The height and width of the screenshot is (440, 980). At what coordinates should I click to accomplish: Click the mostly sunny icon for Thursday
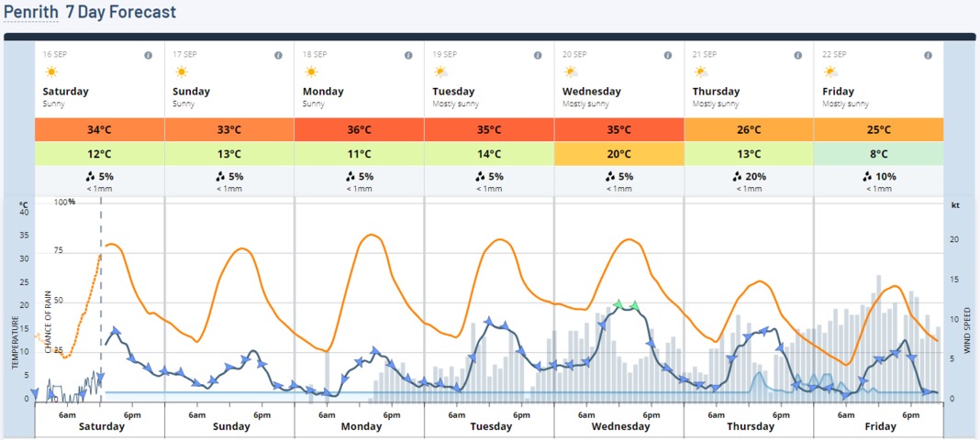701,71
